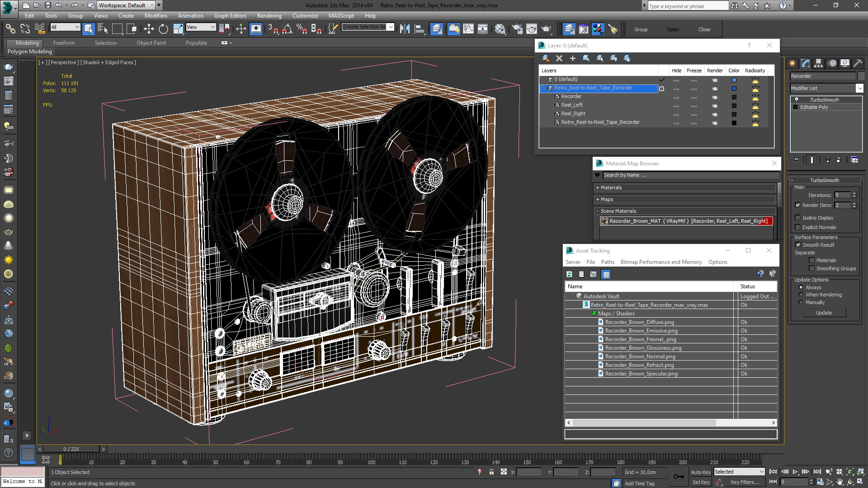The height and width of the screenshot is (488, 868).
Task: Click Add selected objects to layer icon
Action: point(573,58)
